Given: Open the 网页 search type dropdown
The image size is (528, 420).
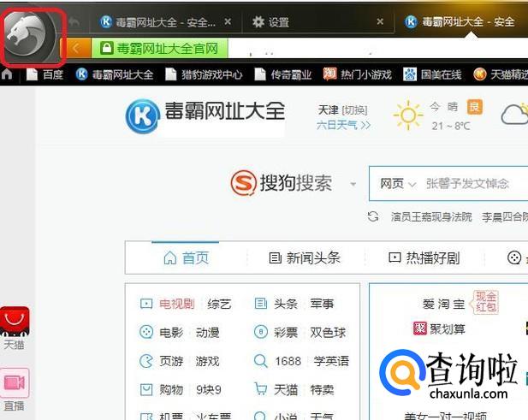Looking at the screenshot, I should [398, 184].
